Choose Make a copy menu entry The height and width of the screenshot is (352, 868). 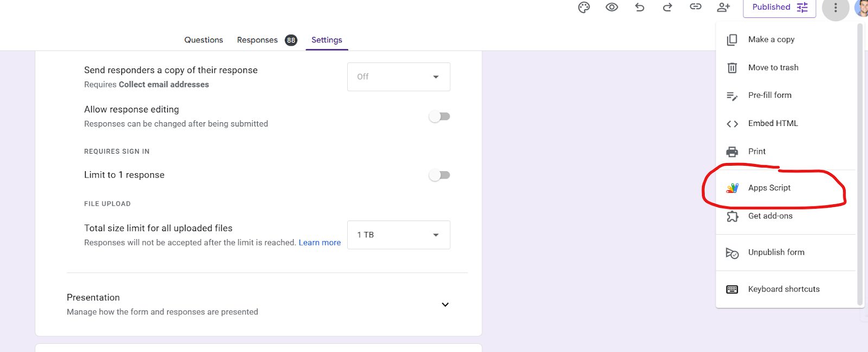[x=771, y=39]
